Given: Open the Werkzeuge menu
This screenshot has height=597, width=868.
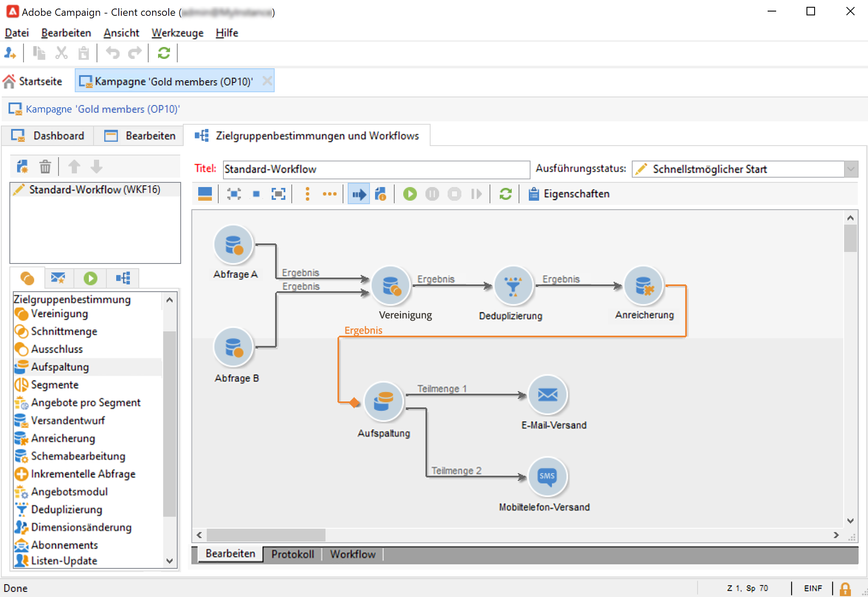Looking at the screenshot, I should click(177, 33).
